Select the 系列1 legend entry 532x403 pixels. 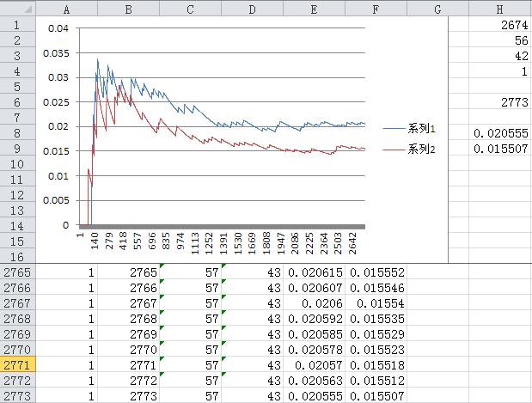click(x=421, y=129)
